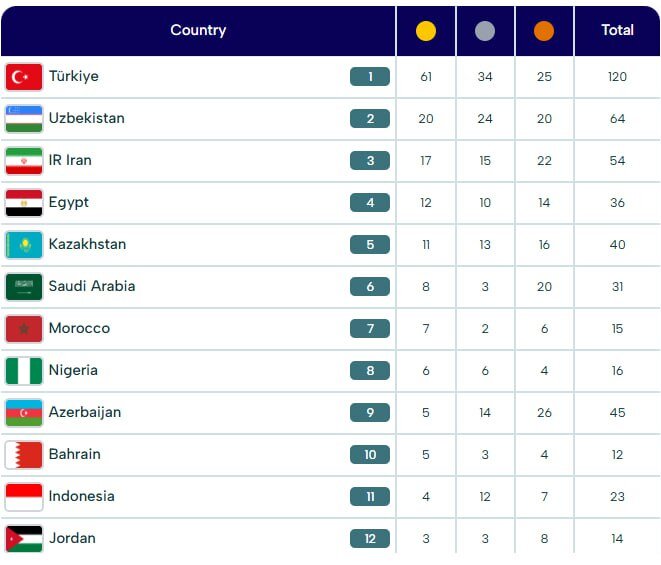The image size is (661, 565).
Task: Click the Egypt flag icon
Action: pyautogui.click(x=24, y=203)
